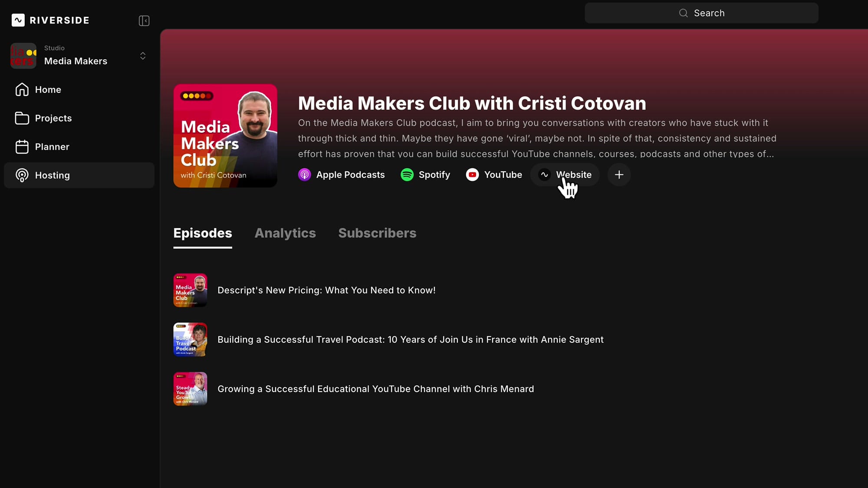
Task: Open the podcast Website link
Action: point(565,175)
